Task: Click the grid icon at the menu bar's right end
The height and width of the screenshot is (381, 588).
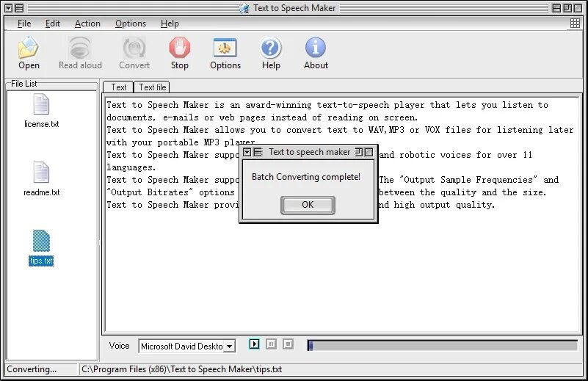Action: click(575, 23)
